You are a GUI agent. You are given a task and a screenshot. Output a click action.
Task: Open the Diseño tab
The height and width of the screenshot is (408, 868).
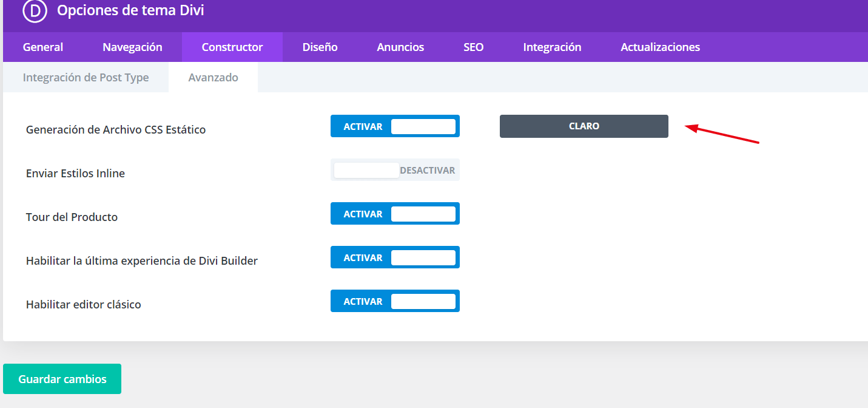pyautogui.click(x=320, y=47)
